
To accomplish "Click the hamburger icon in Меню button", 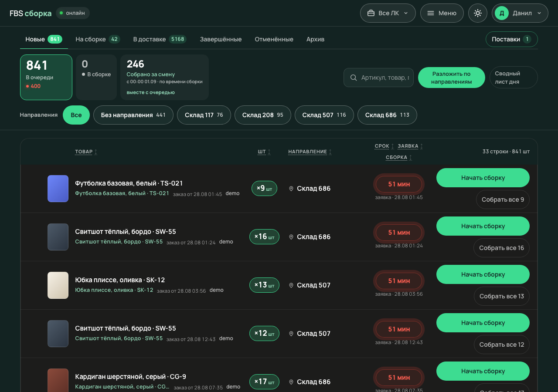I will coord(431,13).
